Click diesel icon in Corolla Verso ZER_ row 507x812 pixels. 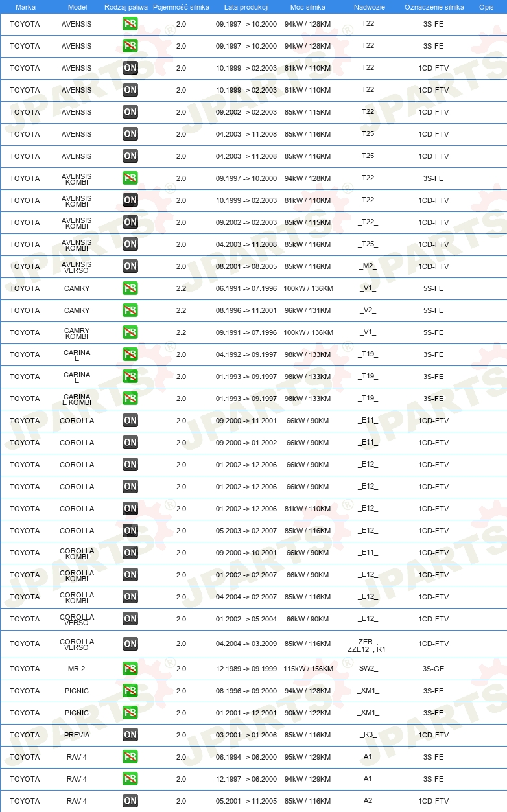[130, 644]
